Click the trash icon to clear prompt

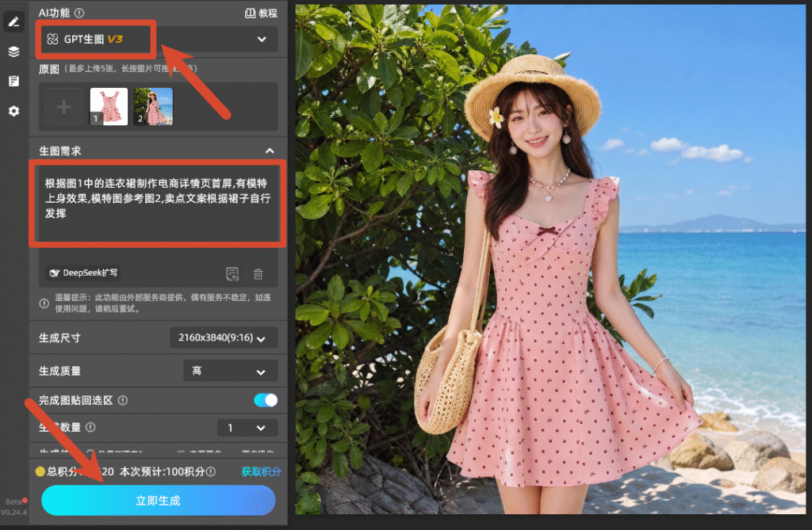(258, 273)
